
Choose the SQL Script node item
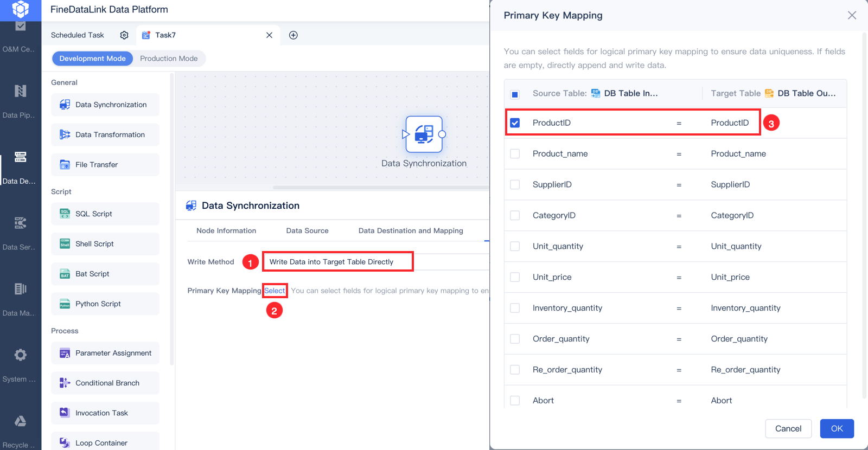click(x=105, y=214)
